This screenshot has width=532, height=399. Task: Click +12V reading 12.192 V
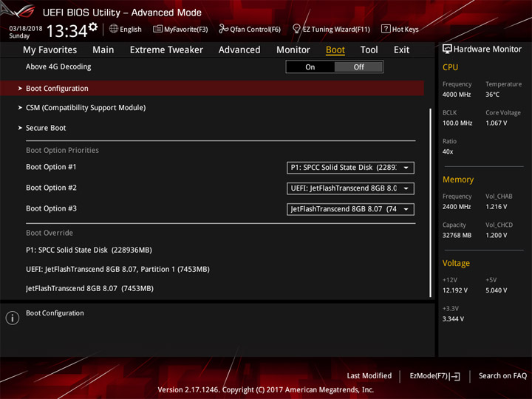[x=454, y=290]
